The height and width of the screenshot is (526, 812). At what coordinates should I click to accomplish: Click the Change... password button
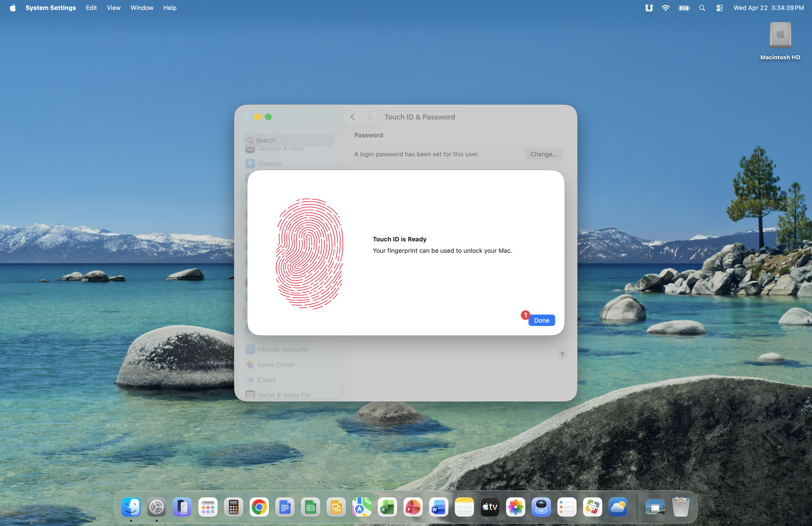point(543,154)
